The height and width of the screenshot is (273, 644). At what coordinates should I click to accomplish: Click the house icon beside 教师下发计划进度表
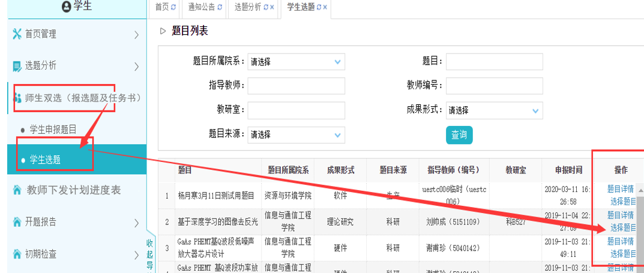click(17, 190)
